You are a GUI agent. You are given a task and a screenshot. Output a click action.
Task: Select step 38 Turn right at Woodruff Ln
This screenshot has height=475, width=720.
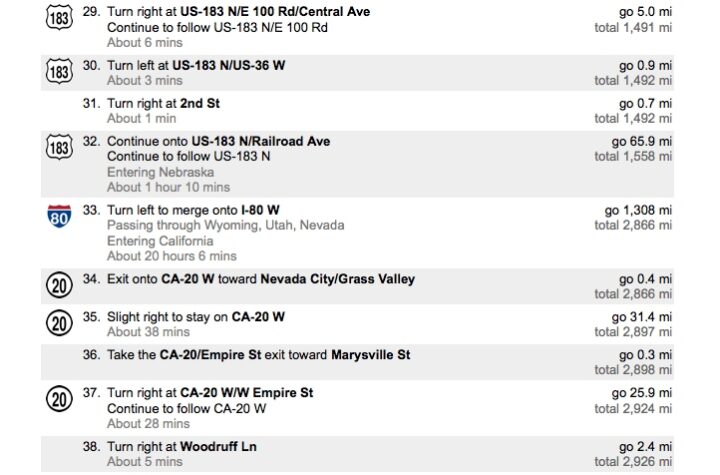pyautogui.click(x=357, y=454)
